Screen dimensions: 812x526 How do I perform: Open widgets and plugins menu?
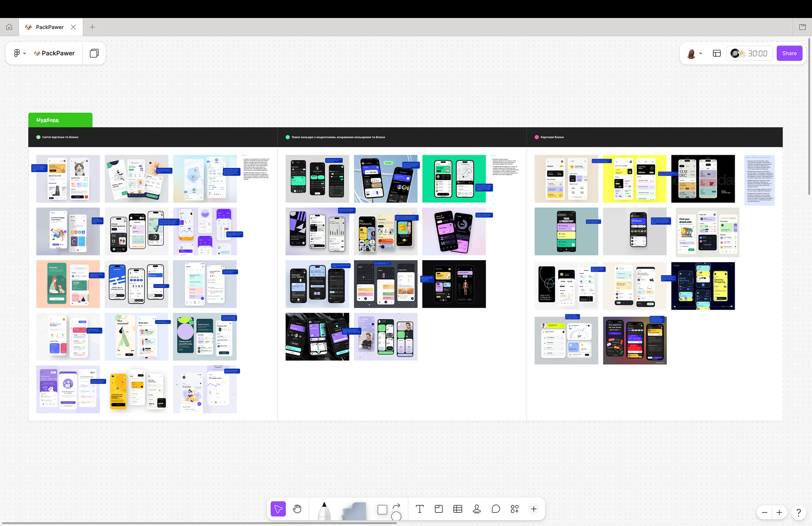(x=515, y=509)
